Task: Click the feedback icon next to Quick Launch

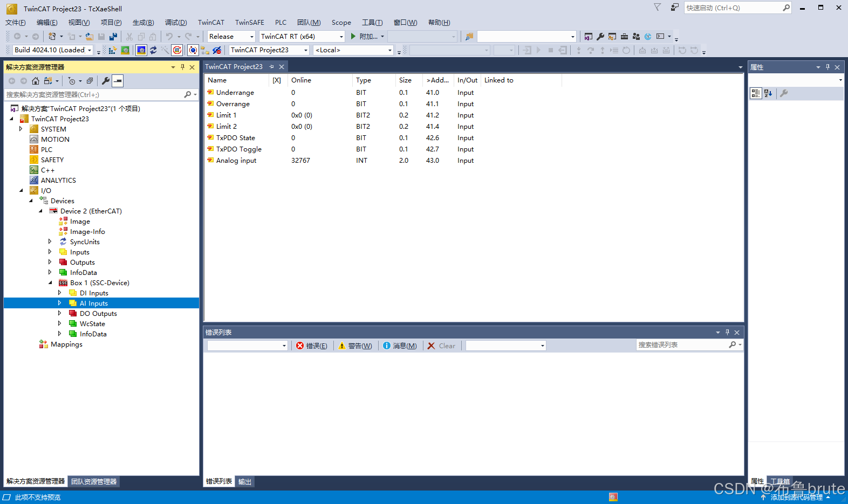Action: 675,8
